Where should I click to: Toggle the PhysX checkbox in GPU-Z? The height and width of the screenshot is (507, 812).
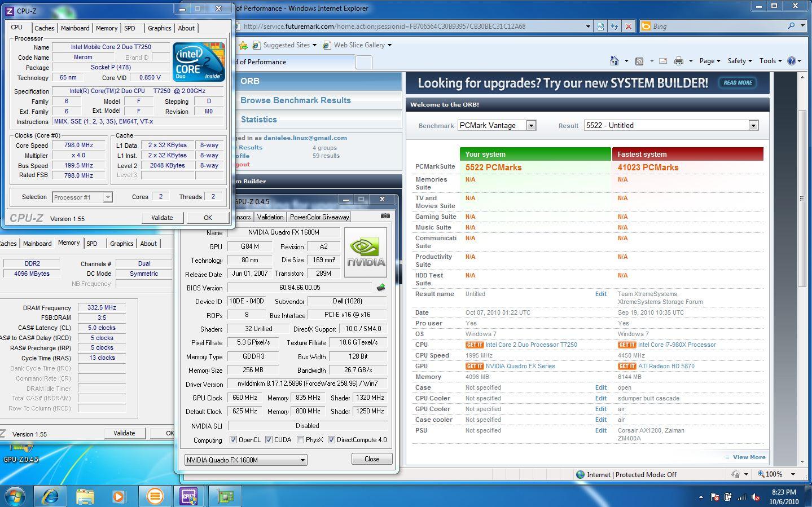(300, 440)
